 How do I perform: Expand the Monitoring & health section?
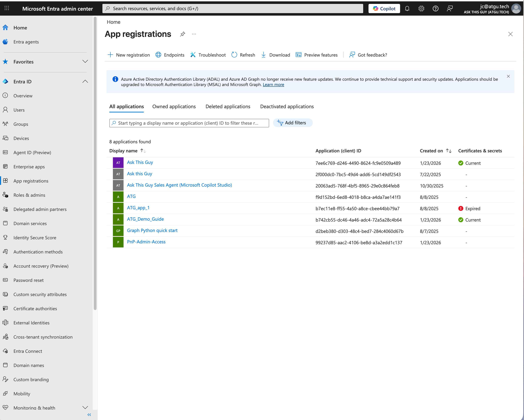pyautogui.click(x=85, y=408)
